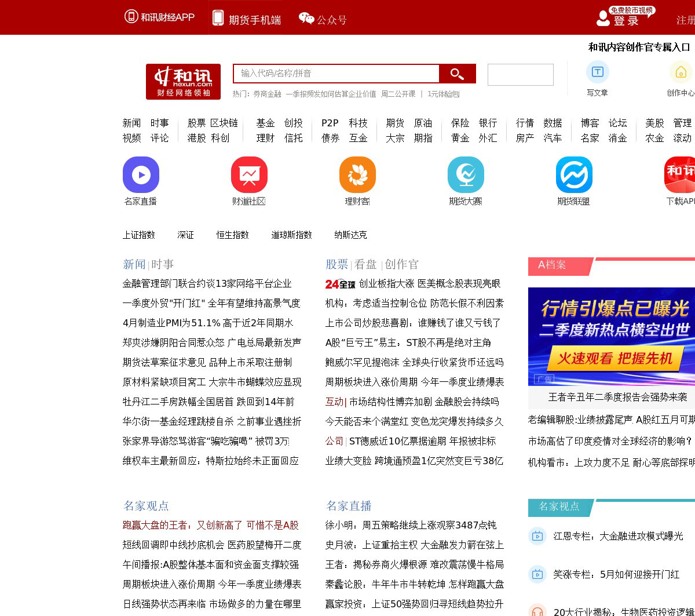Click the 期货大赛 teal icon
This screenshot has height=616, width=695.
point(466,175)
